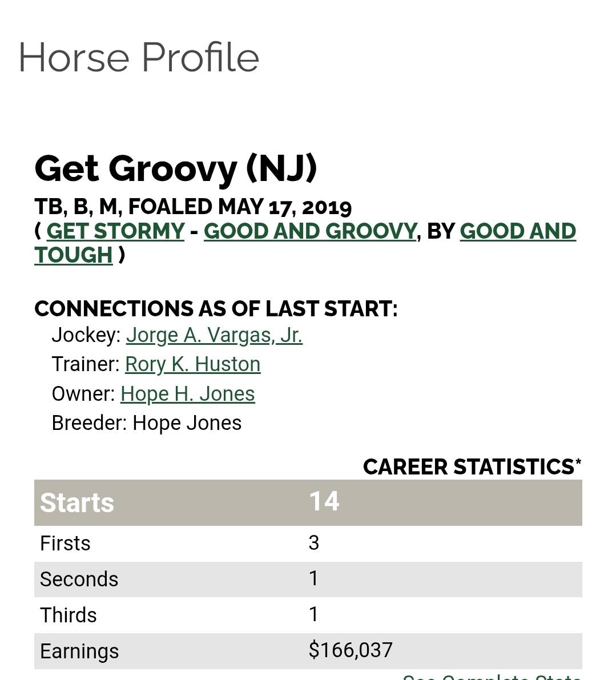Click the CONNECTIONS AS OF LAST START heading

[216, 309]
